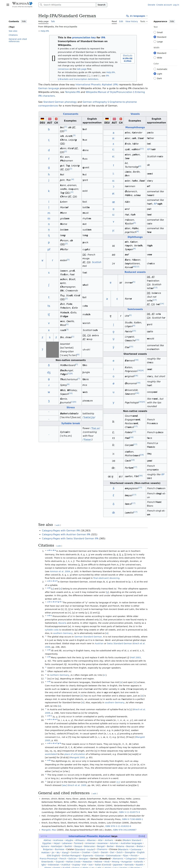Go to General and cited references in Contents
This screenshot has width=186, height=868.
(18, 40)
